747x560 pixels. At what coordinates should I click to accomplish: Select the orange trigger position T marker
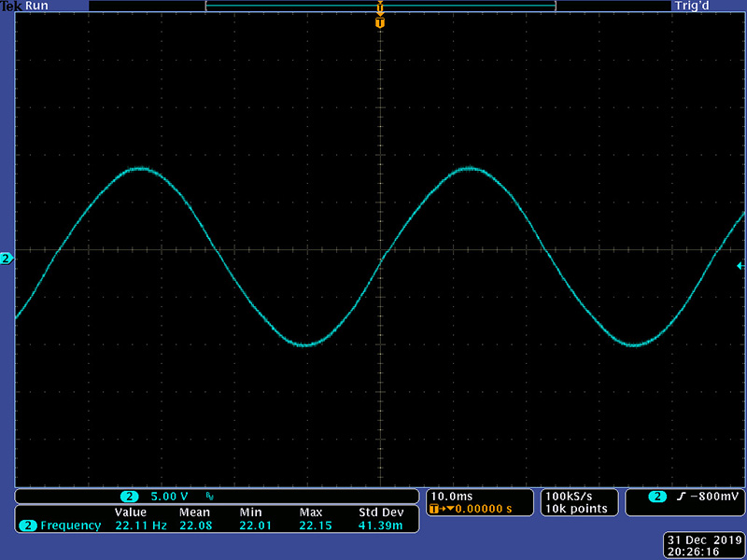point(379,21)
